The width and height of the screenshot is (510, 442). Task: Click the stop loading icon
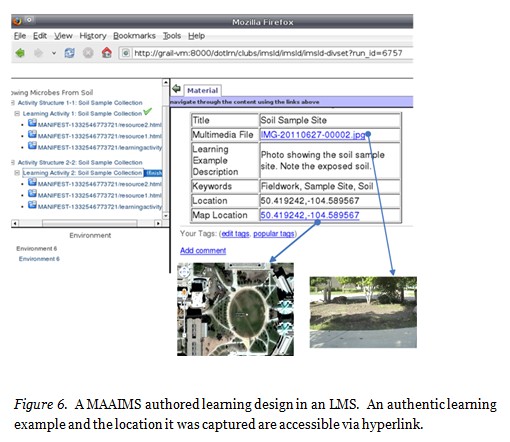point(88,53)
